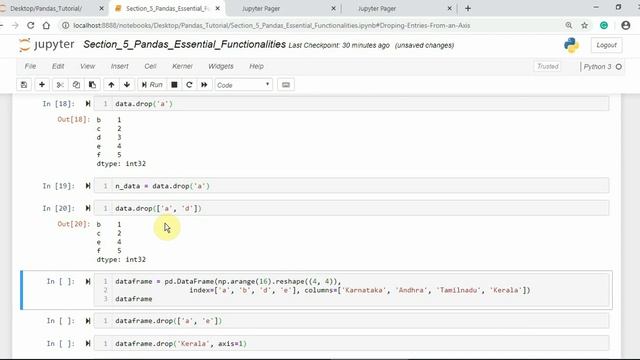640x360 pixels.
Task: Click the Logout button
Action: 607,45
